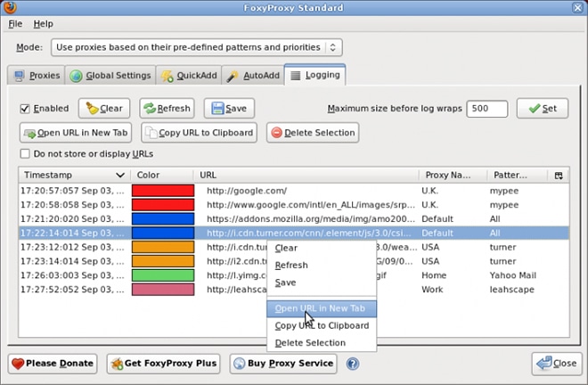Viewport: 588px width, 385px height.
Task: Open the File menu
Action: [x=15, y=23]
